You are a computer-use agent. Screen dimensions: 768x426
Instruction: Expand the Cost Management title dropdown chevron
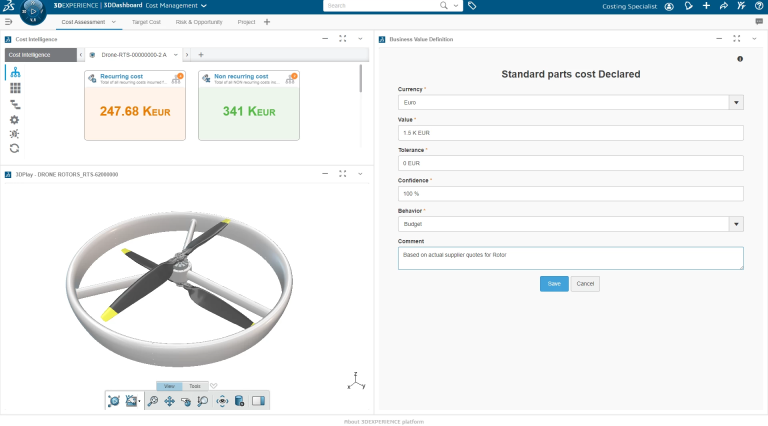(204, 6)
